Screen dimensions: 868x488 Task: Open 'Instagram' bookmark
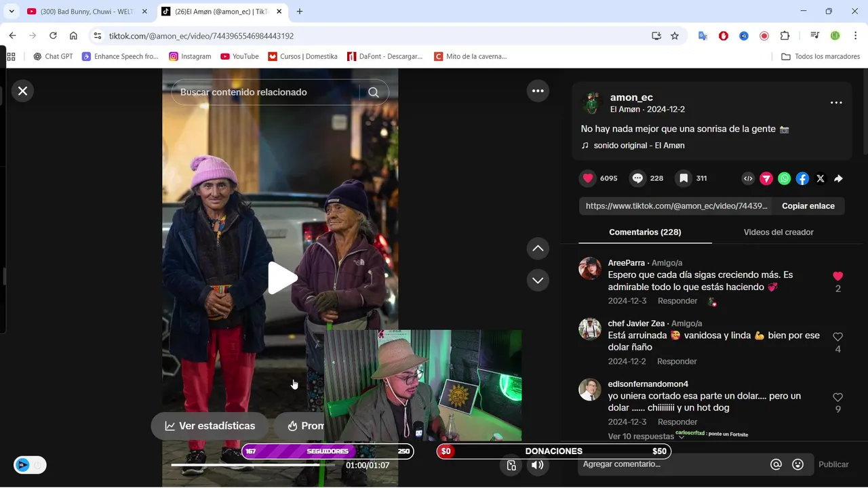190,56
